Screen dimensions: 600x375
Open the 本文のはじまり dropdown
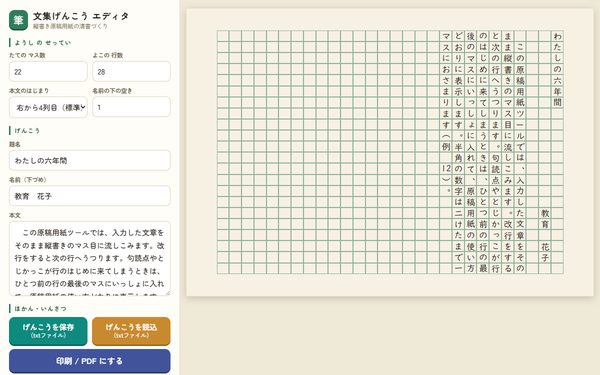pyautogui.click(x=48, y=107)
